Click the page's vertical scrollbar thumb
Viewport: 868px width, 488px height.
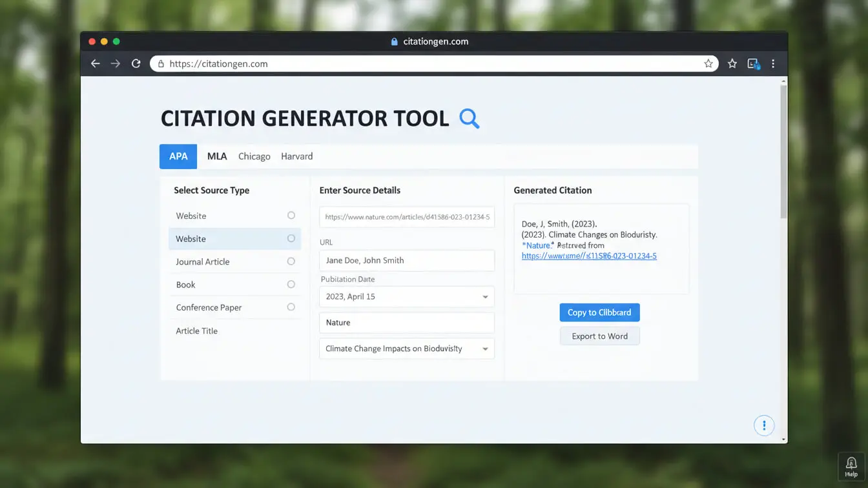[783, 152]
